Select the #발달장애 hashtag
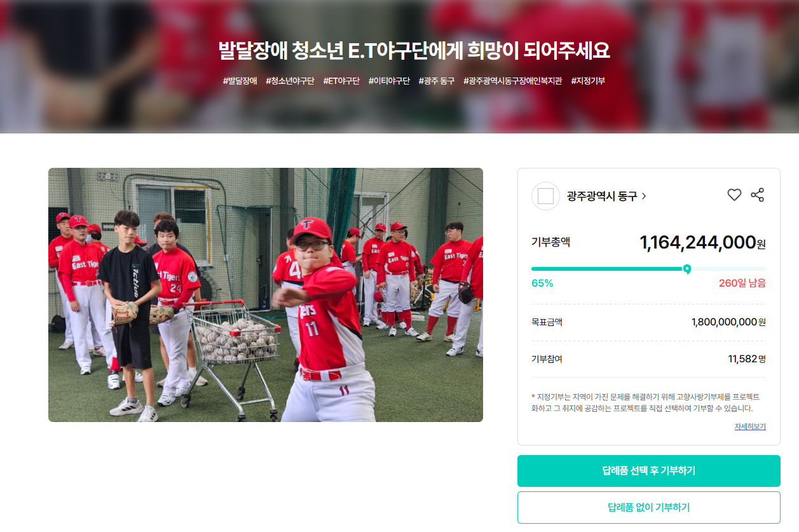This screenshot has width=799, height=532. (240, 81)
